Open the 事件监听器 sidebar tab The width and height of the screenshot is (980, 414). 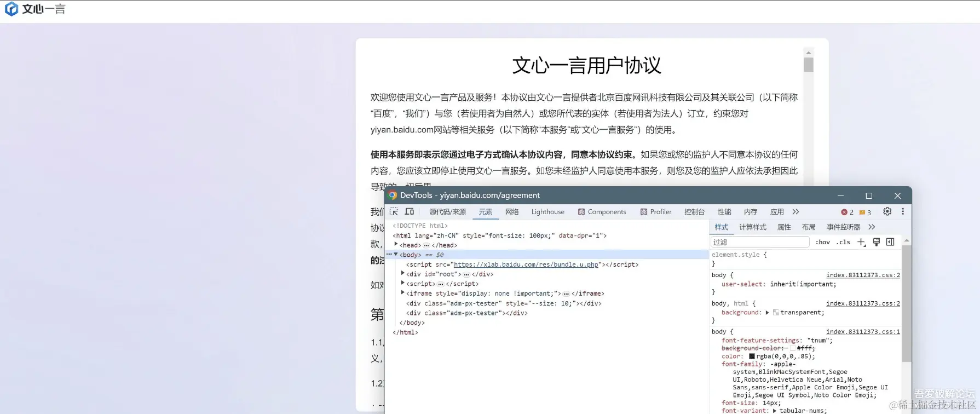843,227
